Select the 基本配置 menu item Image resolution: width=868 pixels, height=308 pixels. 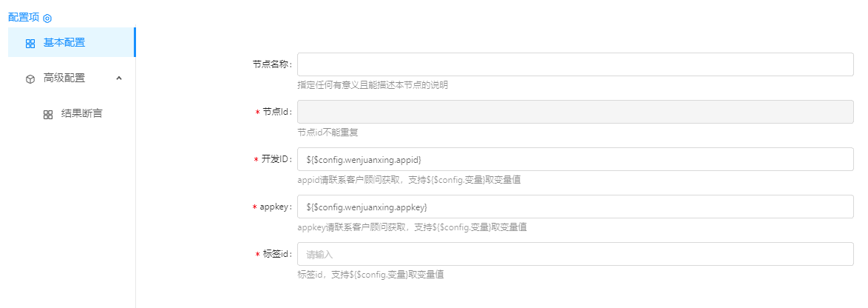click(x=64, y=43)
